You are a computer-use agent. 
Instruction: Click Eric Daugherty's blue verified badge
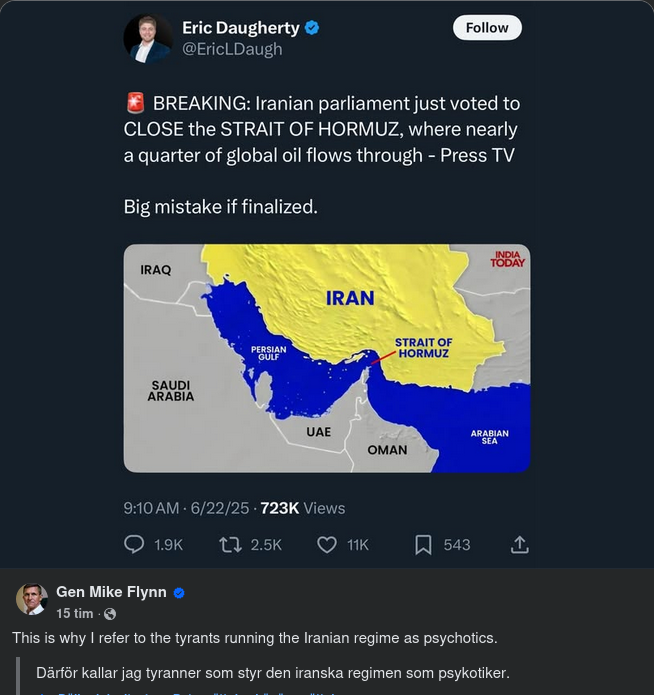[312, 28]
